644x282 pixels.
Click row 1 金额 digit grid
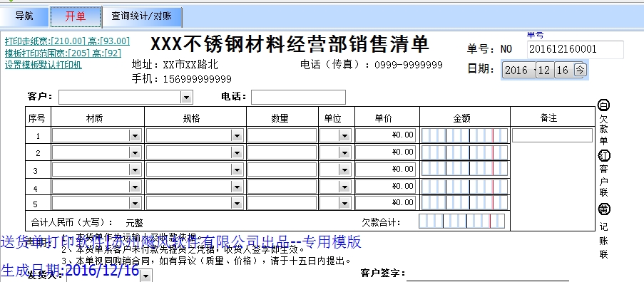pos(464,136)
